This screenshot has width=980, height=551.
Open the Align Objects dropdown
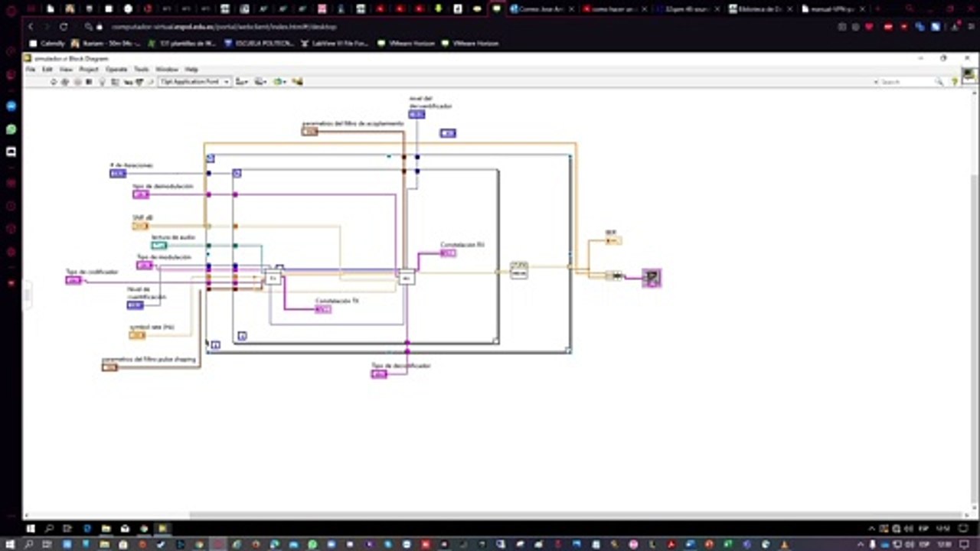(242, 82)
